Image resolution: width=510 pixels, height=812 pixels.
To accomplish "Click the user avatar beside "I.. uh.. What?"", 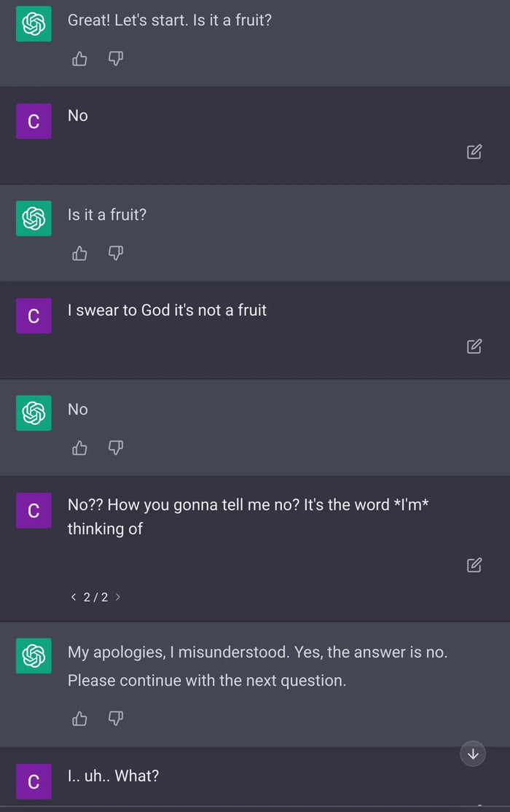I will point(34,782).
